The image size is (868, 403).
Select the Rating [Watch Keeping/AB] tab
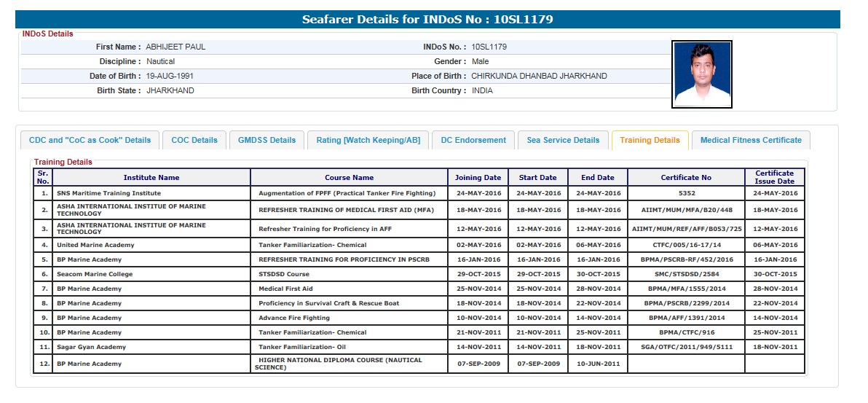(368, 140)
